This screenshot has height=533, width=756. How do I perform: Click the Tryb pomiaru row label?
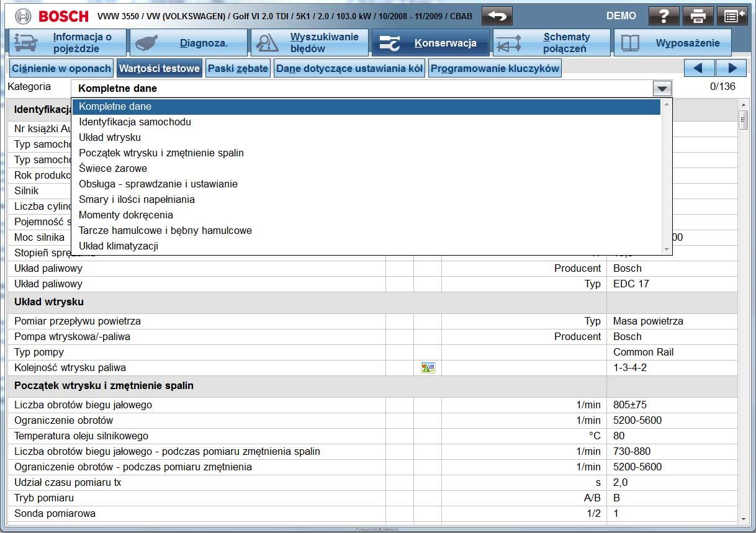pos(44,498)
